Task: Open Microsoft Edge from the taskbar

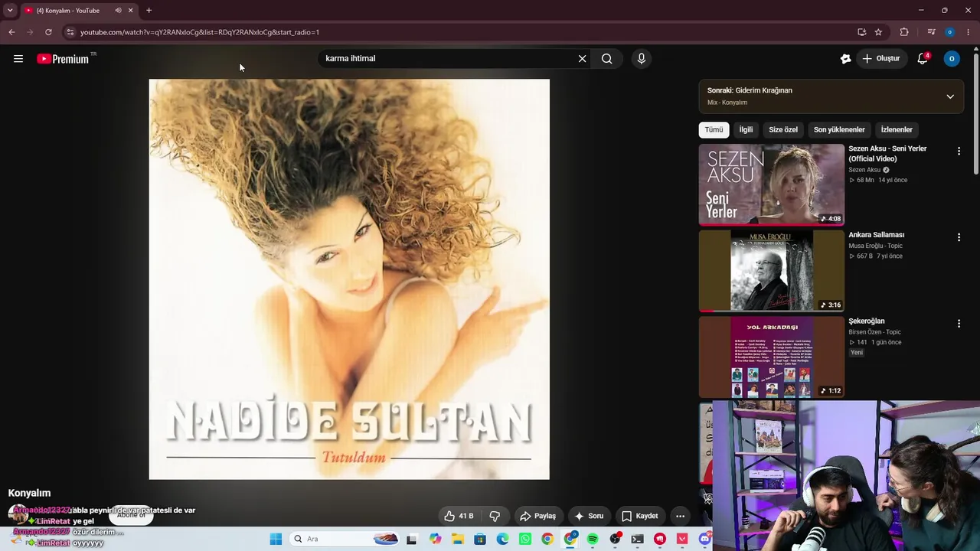Action: pos(502,539)
